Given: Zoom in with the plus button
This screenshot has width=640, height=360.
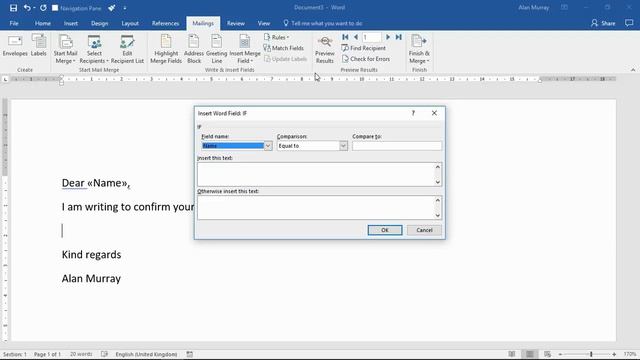Looking at the screenshot, I should [614, 354].
